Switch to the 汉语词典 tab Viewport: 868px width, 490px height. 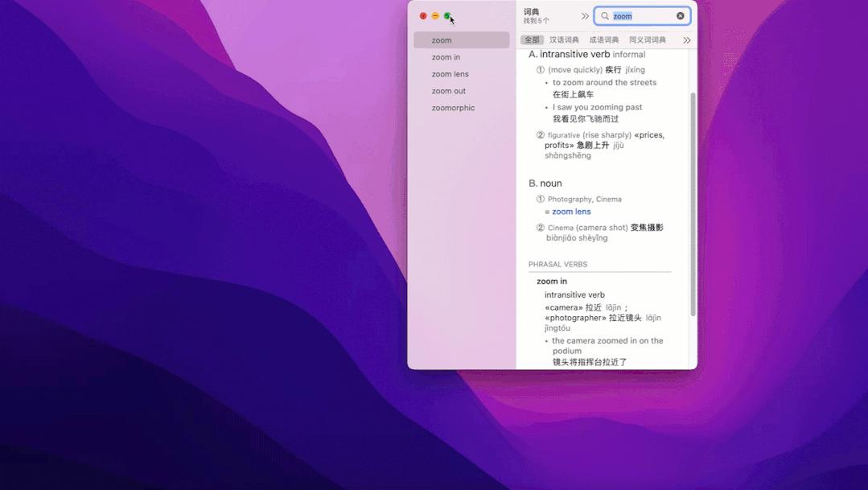(x=564, y=39)
